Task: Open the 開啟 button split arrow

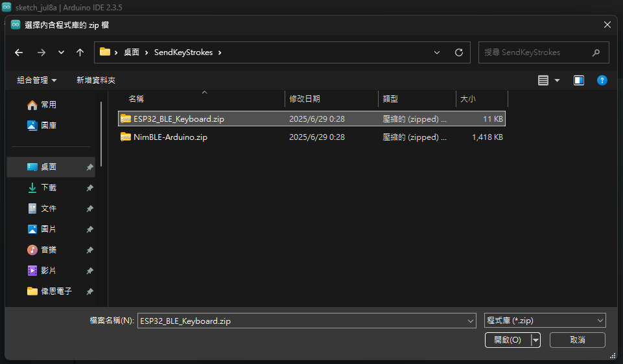Action: (x=535, y=340)
